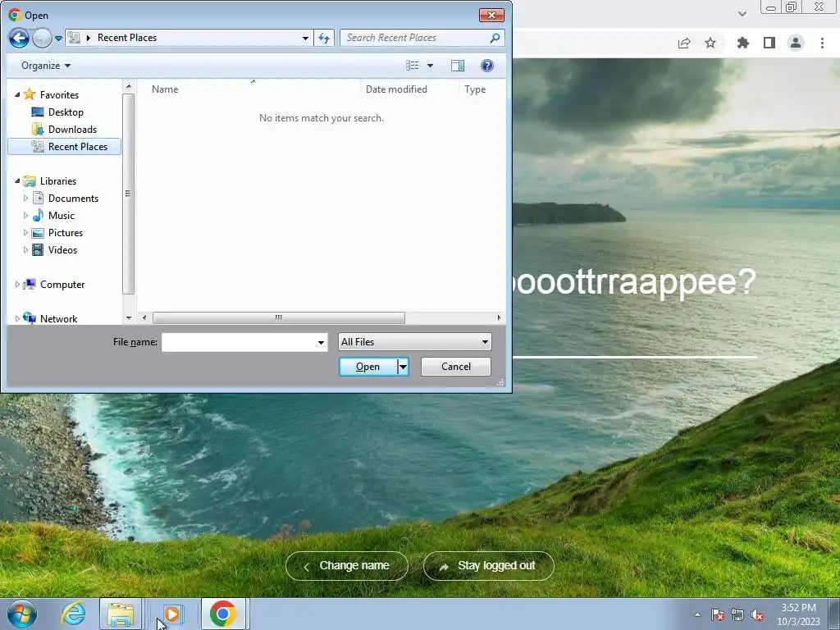Click the muted volume tray icon
The image size is (840, 630).
(757, 614)
